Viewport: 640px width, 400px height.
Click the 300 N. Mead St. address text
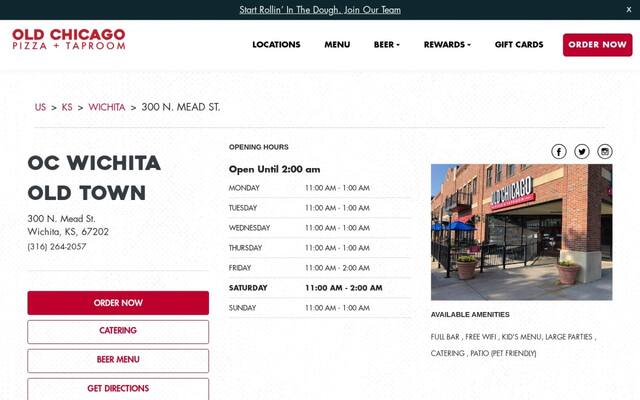(61, 219)
